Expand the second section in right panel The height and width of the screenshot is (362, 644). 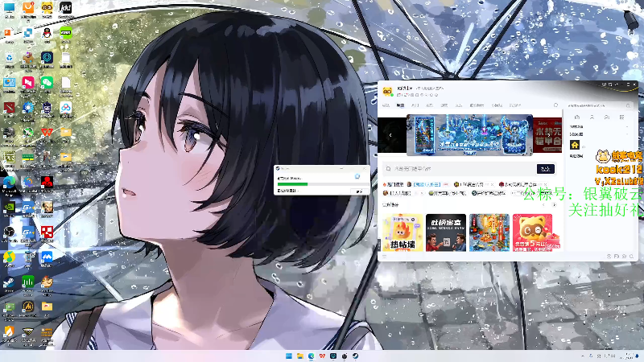[627, 134]
